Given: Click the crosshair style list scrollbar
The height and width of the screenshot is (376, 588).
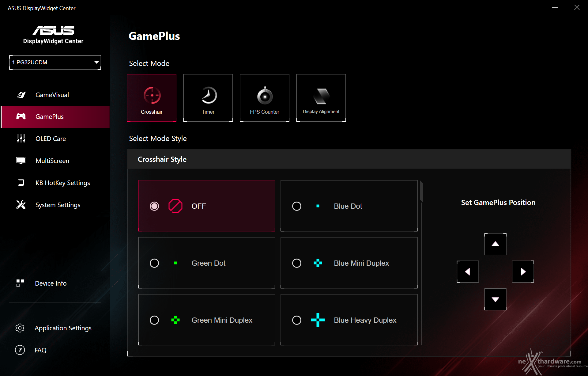Looking at the screenshot, I should tap(421, 192).
